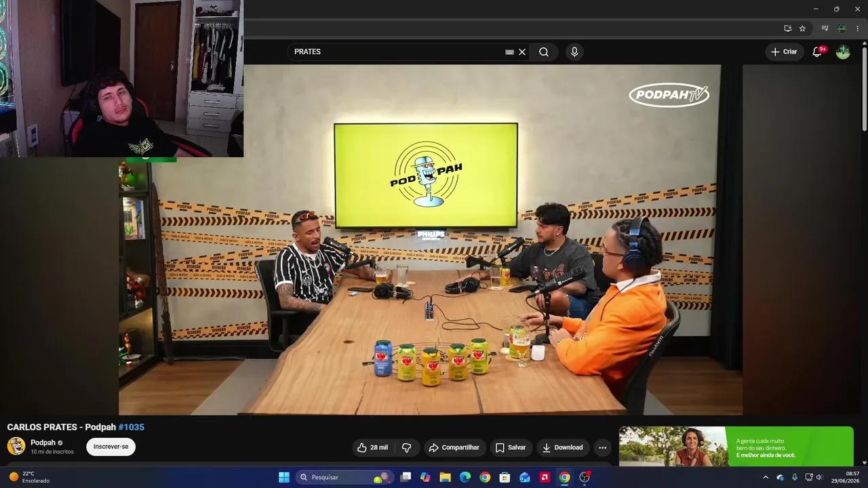Open the on-screen keyboard icon in search box

pos(509,52)
